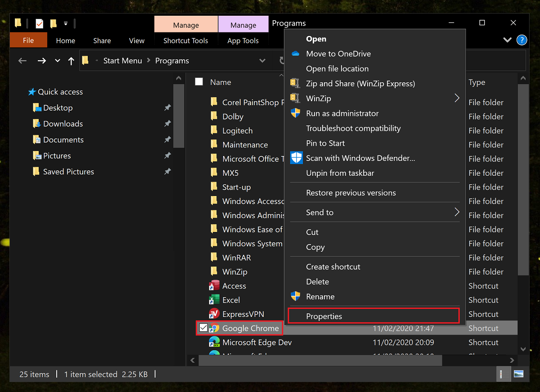Click the Excel shortcut icon

click(x=215, y=300)
